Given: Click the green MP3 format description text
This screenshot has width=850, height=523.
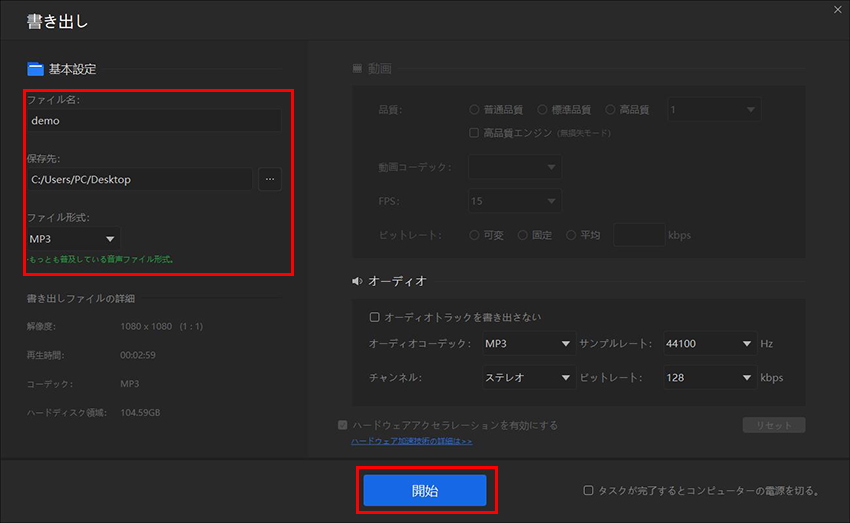Looking at the screenshot, I should pos(101,259).
